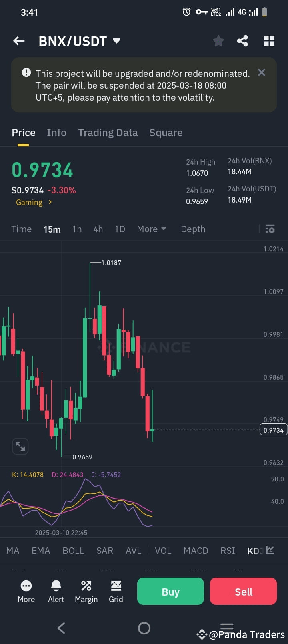This screenshot has height=644, width=288.
Task: Tap the green Buy button
Action: click(170, 591)
